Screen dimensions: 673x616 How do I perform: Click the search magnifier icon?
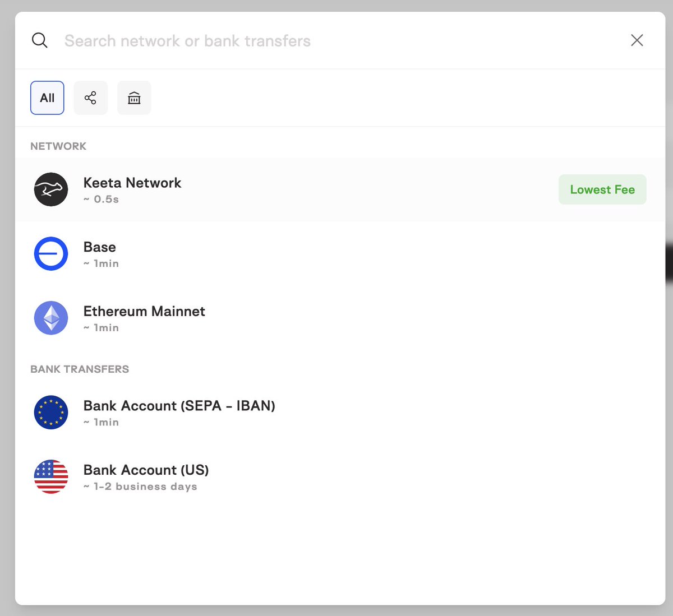point(40,40)
